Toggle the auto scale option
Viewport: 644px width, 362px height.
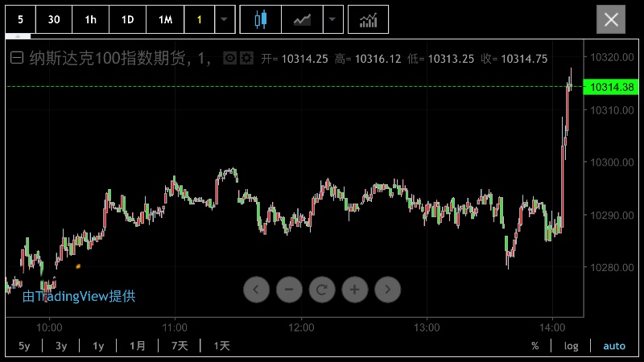click(x=614, y=346)
